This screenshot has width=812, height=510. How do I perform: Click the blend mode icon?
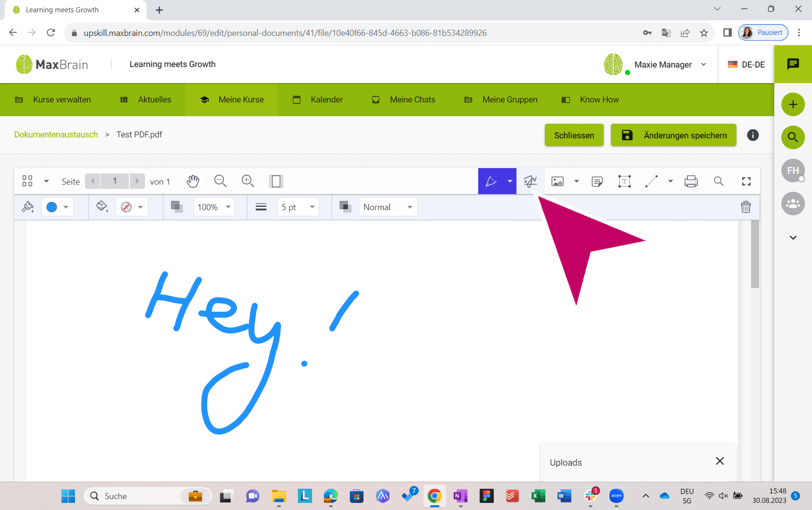[346, 207]
